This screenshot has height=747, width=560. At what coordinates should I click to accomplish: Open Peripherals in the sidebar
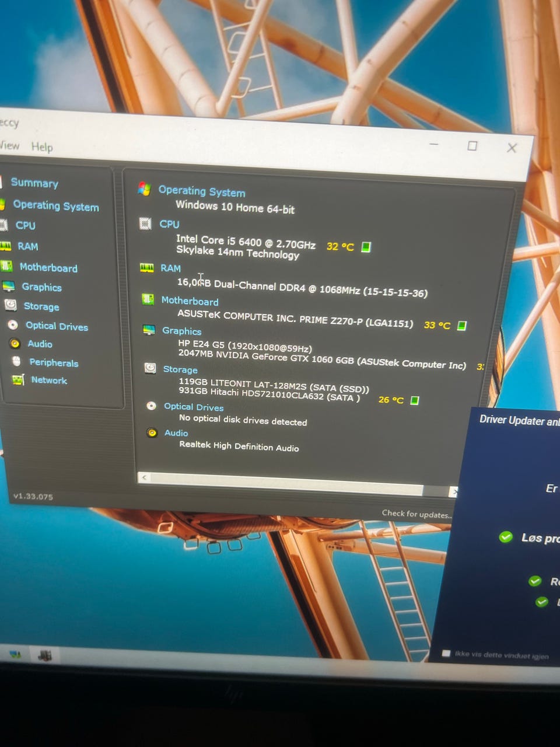click(54, 362)
